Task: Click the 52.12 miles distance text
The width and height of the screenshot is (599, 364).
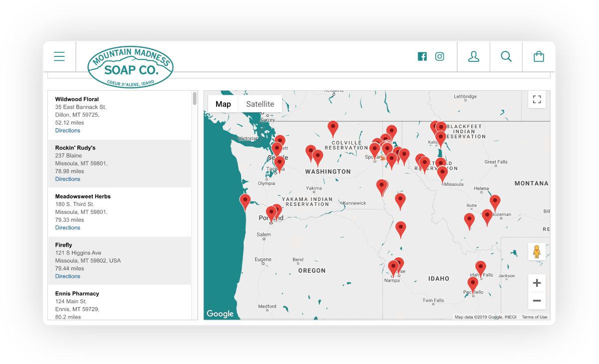Action: click(x=70, y=123)
